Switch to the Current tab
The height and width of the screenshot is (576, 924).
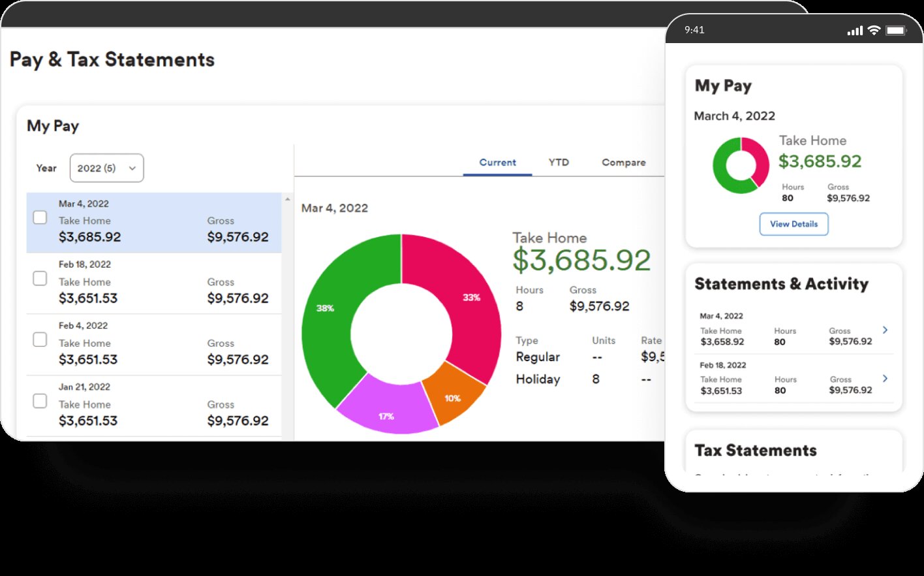[x=497, y=163]
